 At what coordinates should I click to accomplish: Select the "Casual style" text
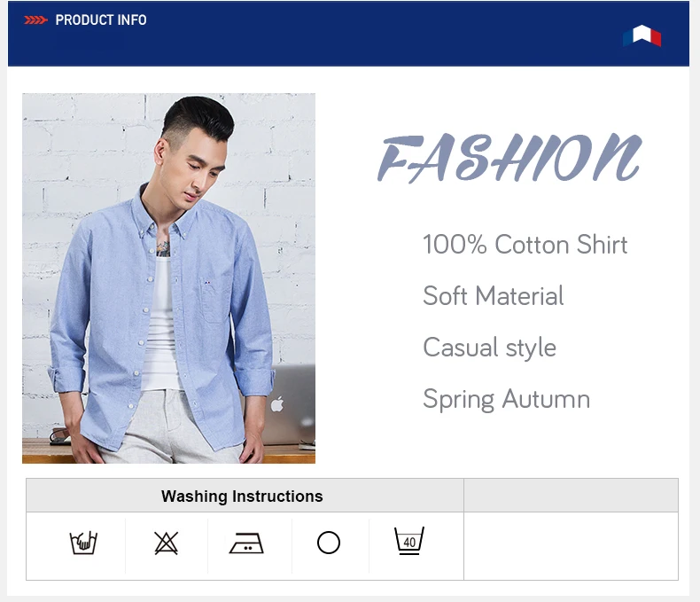tap(490, 348)
